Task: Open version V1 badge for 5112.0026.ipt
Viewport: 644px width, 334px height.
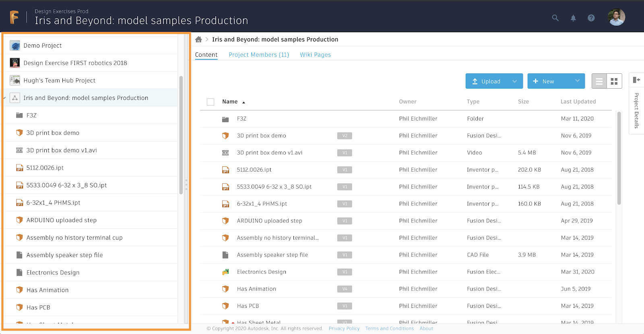Action: (345, 170)
